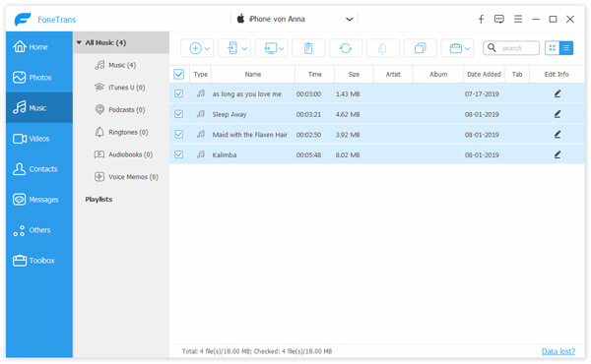Uncheck the Sleep Away checkbox

[x=178, y=114]
